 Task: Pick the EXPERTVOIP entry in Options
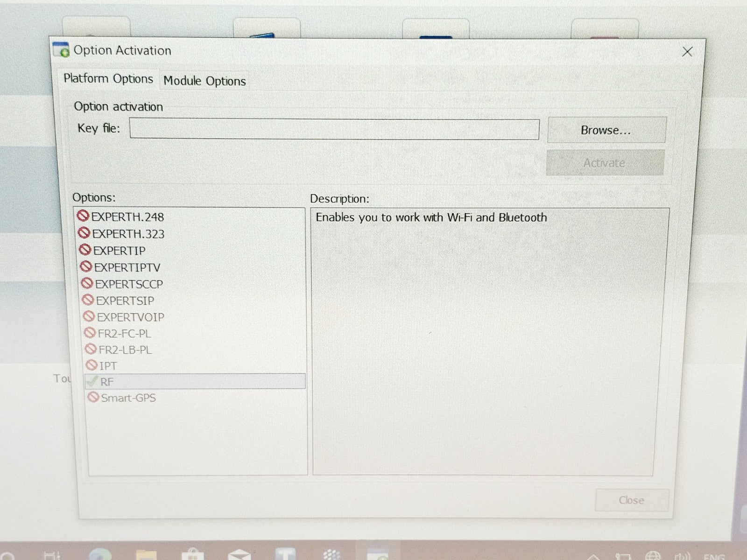pyautogui.click(x=124, y=317)
